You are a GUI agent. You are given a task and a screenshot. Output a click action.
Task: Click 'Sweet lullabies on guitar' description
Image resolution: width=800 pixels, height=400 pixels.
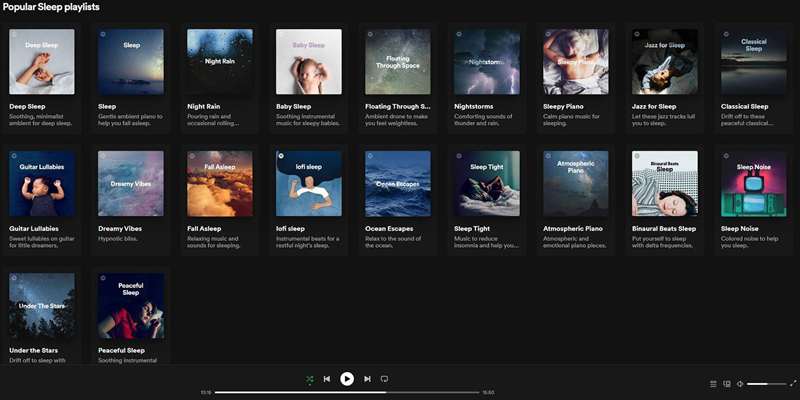pyautogui.click(x=42, y=238)
